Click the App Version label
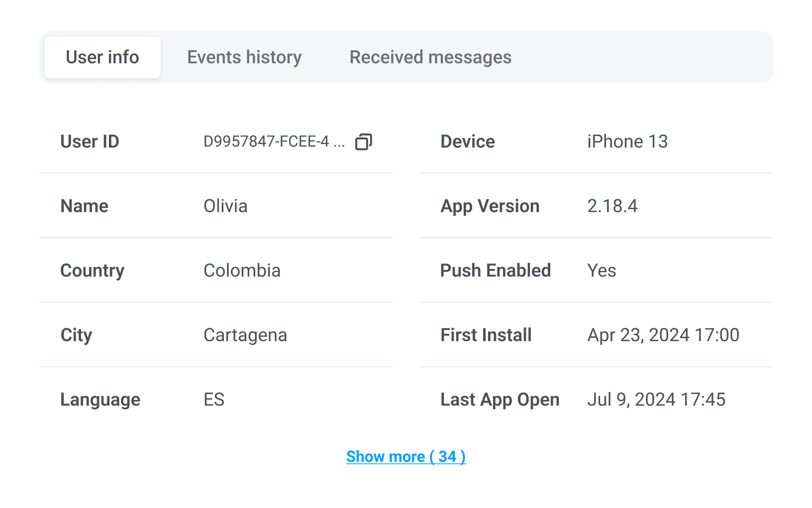The height and width of the screenshot is (508, 812). coord(490,206)
